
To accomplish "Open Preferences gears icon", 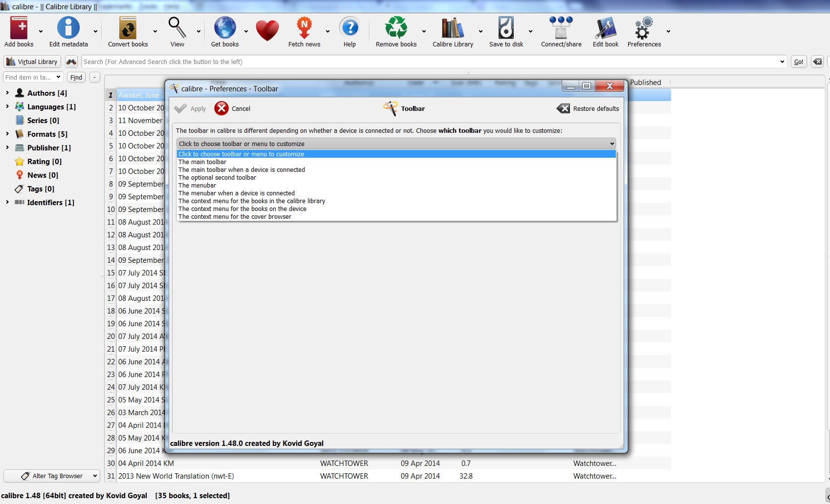I will 644,28.
